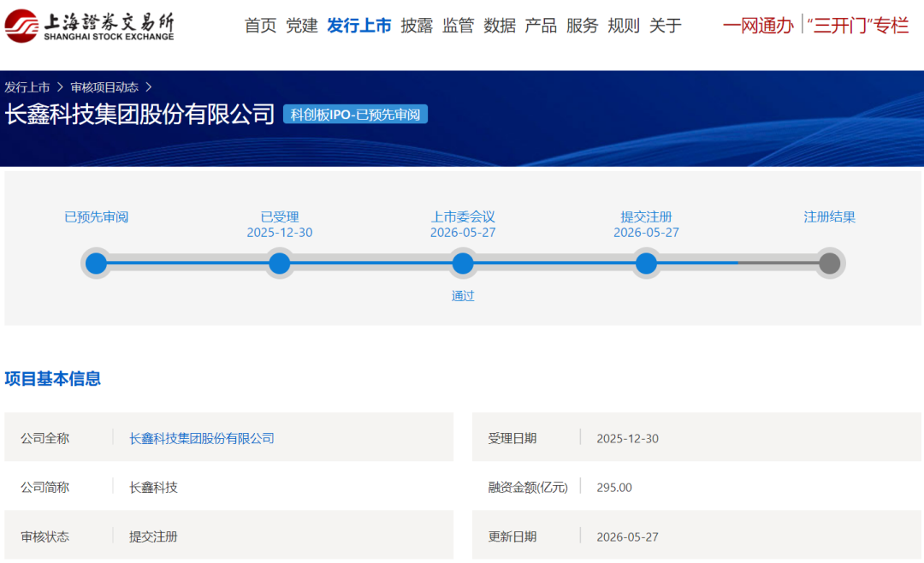Click the 上市委会议 timeline node

click(463, 263)
